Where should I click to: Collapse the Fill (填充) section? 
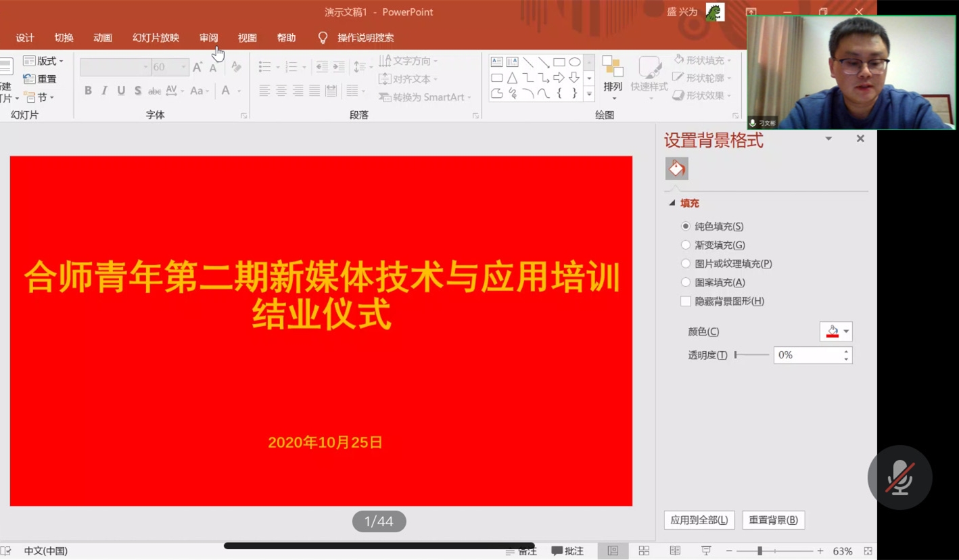672,203
